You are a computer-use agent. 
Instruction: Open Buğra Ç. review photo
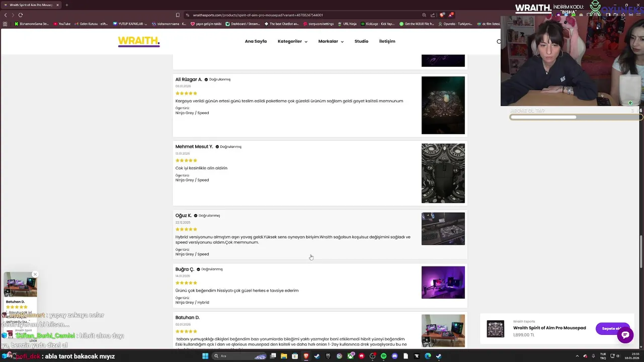click(443, 282)
